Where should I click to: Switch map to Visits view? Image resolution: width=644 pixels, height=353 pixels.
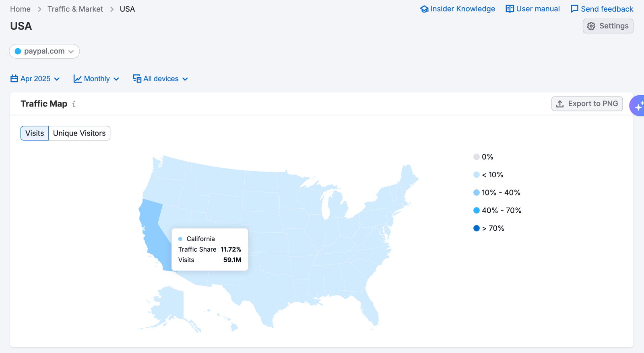(35, 133)
